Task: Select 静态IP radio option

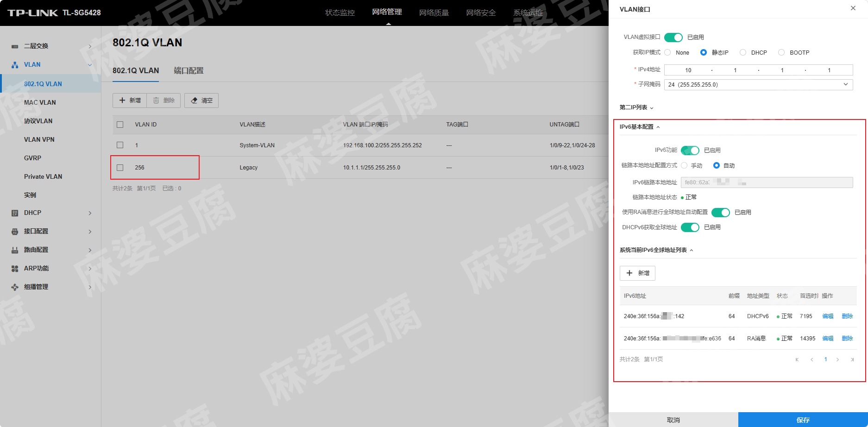Action: [x=704, y=53]
